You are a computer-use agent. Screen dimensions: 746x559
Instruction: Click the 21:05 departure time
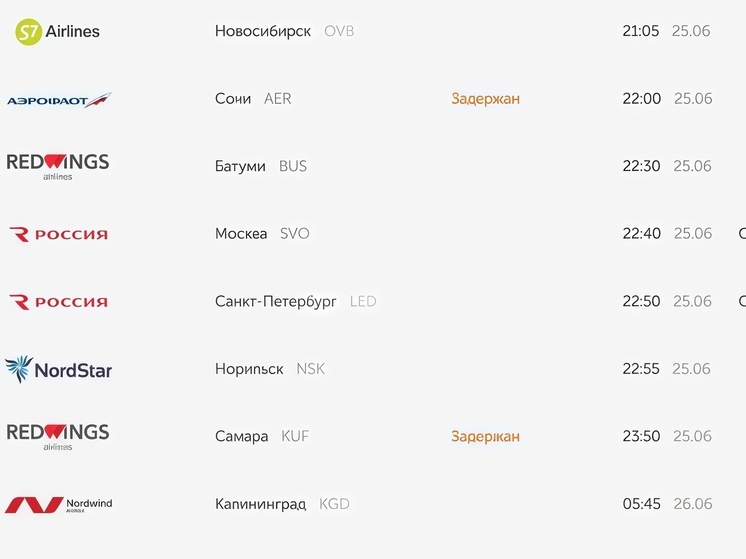coord(640,31)
